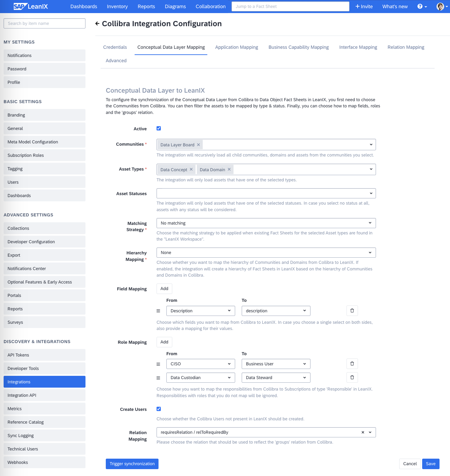Open the Reports top menu
Image resolution: width=450 pixels, height=476 pixels.
(146, 7)
